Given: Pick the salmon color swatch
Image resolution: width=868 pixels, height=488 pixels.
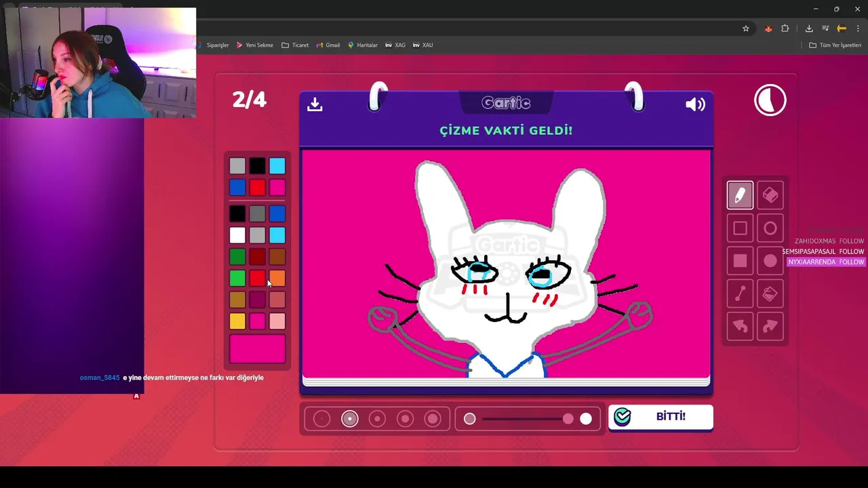Looking at the screenshot, I should pyautogui.click(x=277, y=300).
